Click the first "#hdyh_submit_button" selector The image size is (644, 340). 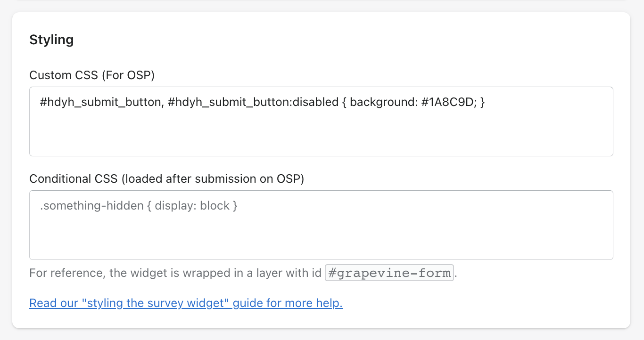[x=100, y=102]
